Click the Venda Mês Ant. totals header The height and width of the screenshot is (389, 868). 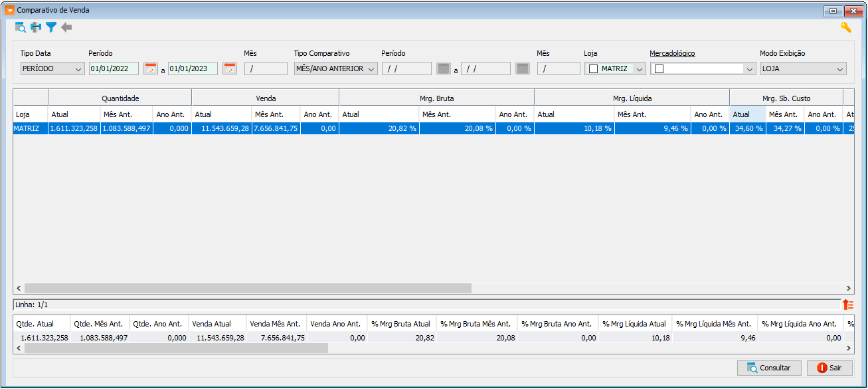point(276,324)
